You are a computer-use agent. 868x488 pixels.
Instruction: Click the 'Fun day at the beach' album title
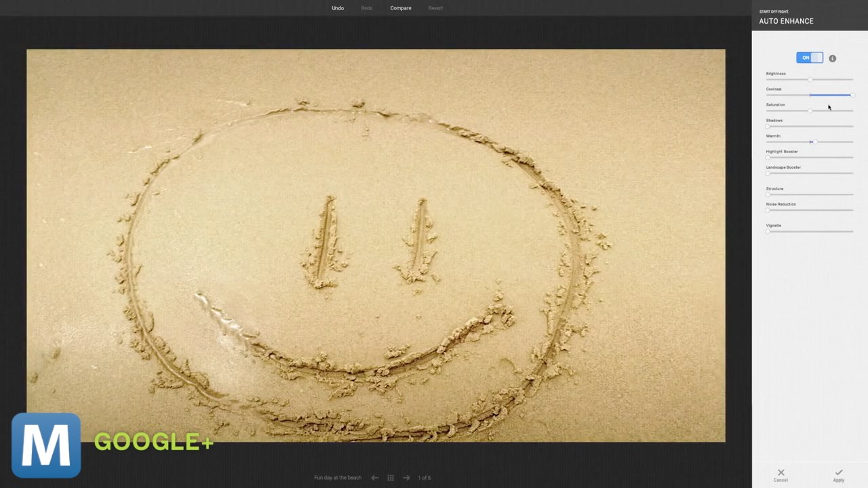point(338,478)
